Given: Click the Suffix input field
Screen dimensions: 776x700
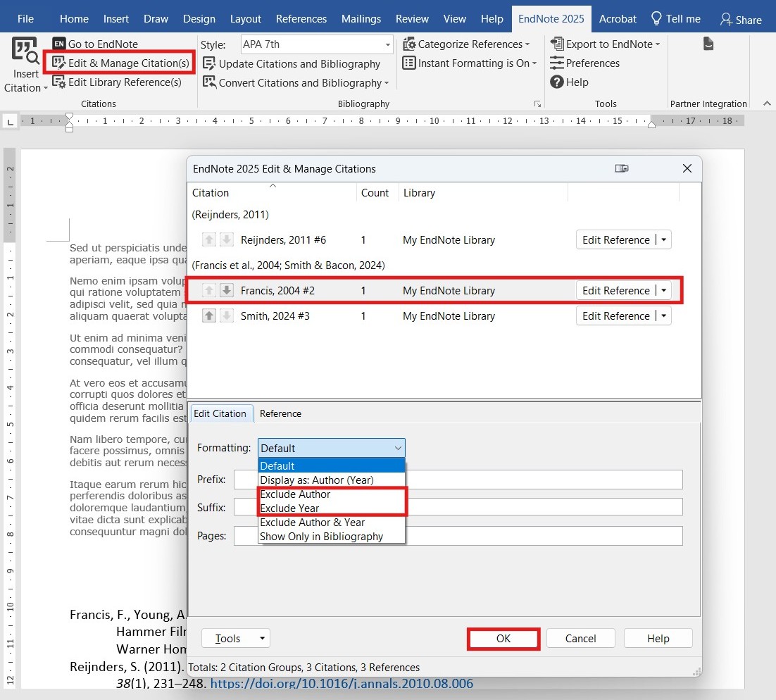Looking at the screenshot, I should [x=458, y=508].
